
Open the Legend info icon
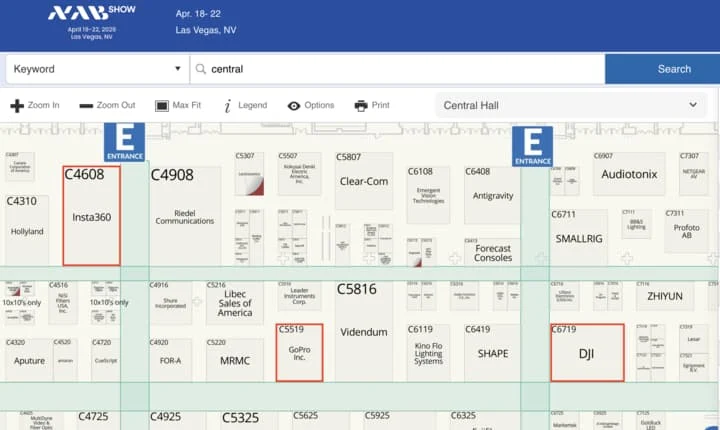[228, 106]
